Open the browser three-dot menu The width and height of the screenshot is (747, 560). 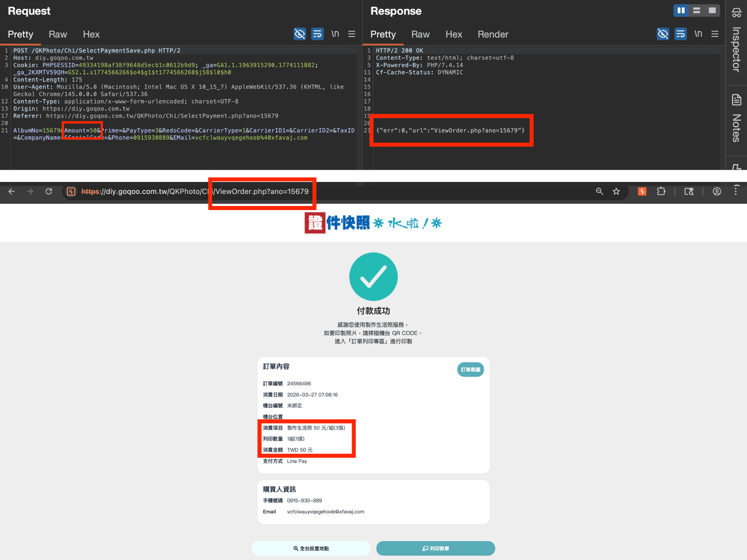(x=736, y=191)
